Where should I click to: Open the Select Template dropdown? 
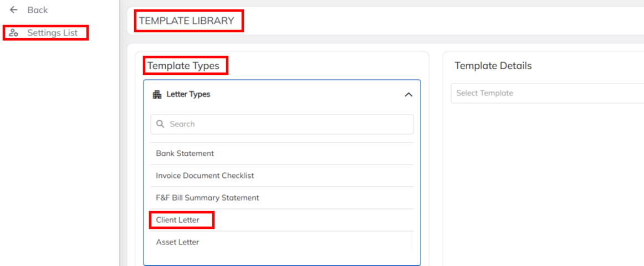(x=546, y=93)
